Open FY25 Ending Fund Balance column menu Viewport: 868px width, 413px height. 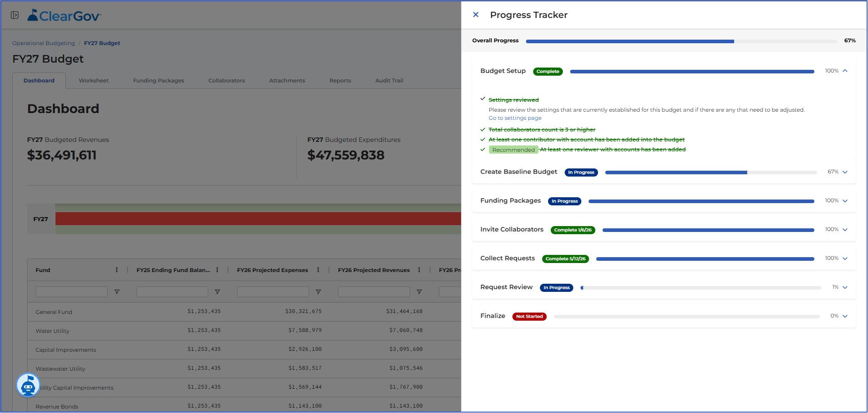(217, 270)
